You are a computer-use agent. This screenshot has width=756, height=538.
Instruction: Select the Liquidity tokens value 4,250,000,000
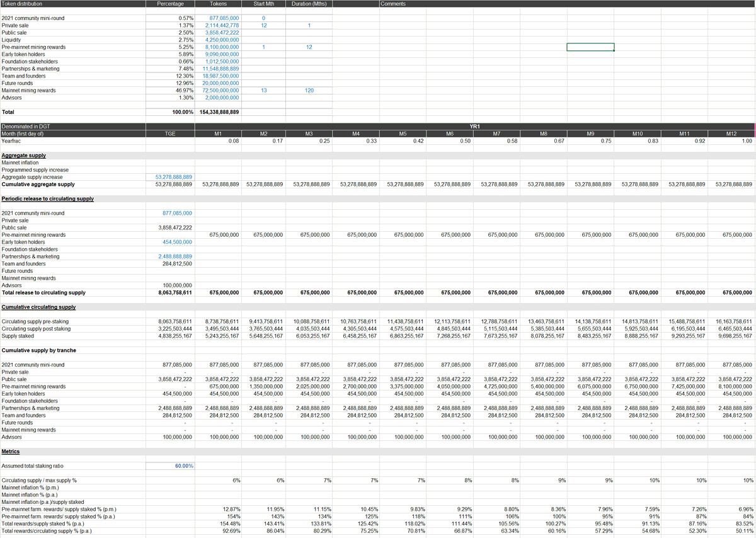pos(217,40)
